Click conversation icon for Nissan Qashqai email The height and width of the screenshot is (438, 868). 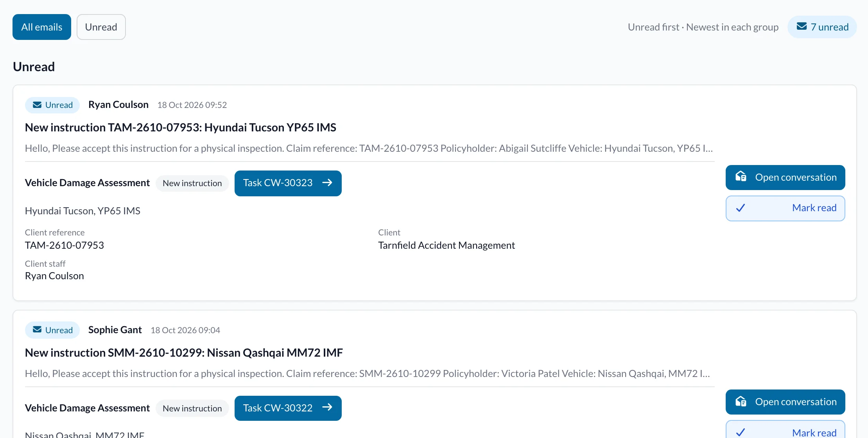(x=741, y=402)
